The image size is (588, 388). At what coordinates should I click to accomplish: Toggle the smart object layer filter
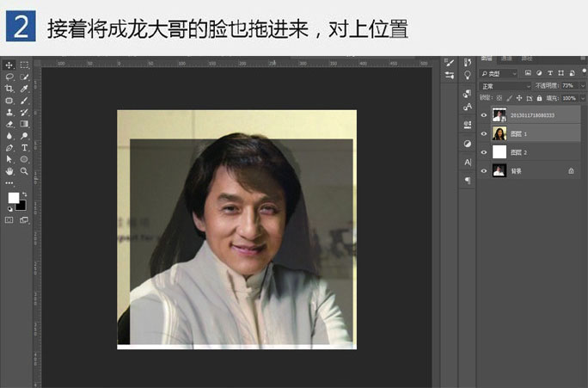coord(572,73)
